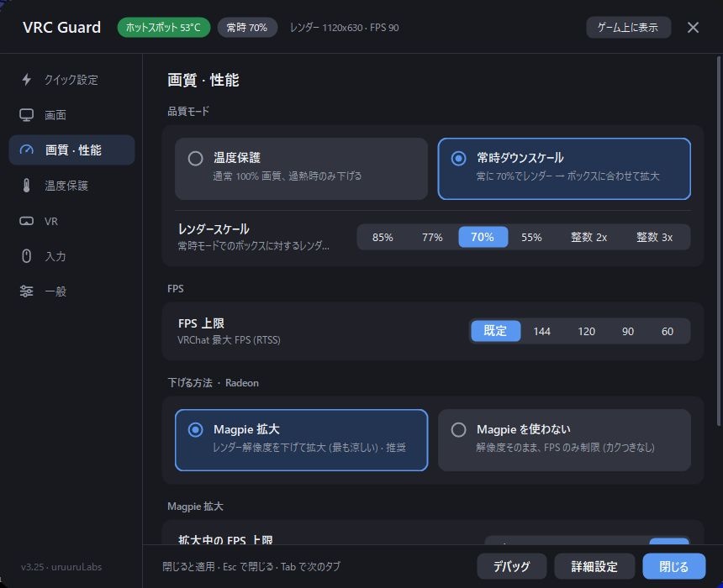Set render scale to 77%

point(432,238)
